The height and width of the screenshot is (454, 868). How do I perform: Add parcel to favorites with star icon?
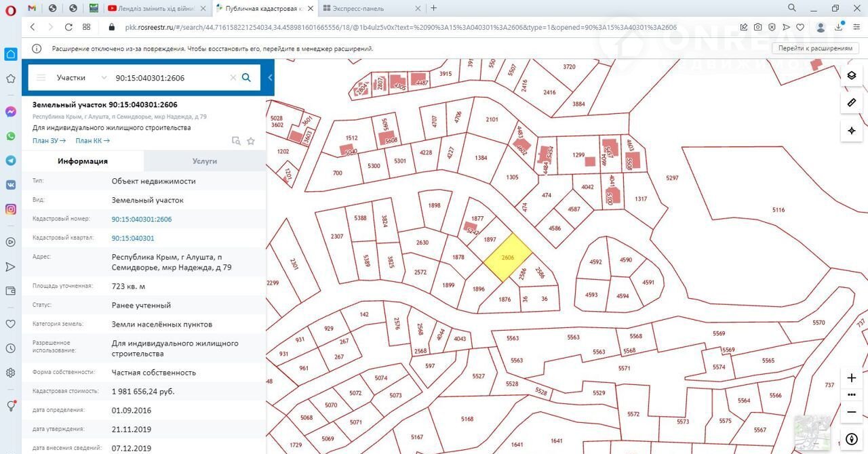click(x=251, y=141)
